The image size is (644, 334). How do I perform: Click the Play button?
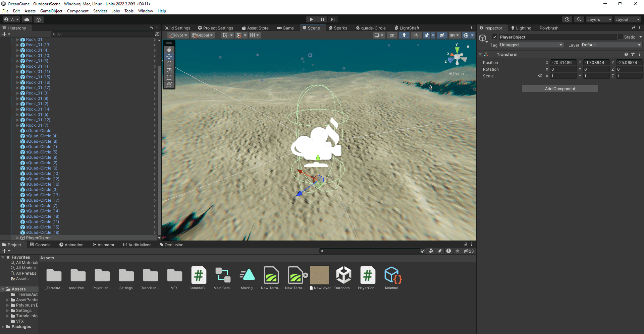[311, 19]
